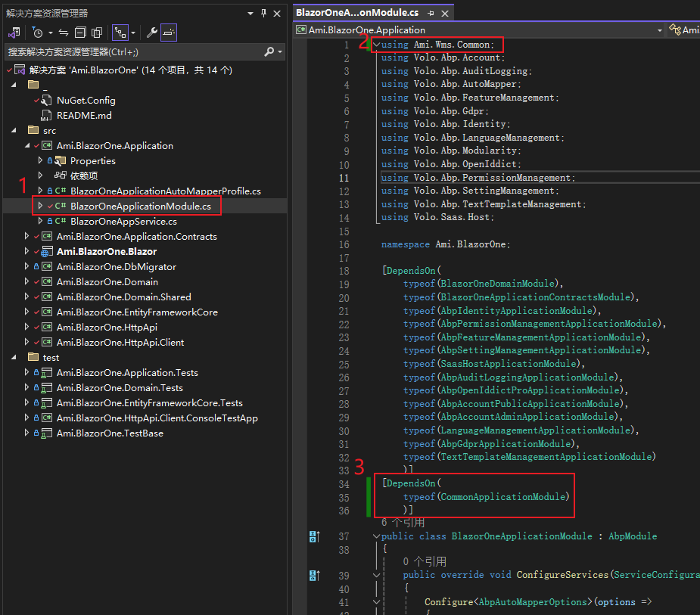This screenshot has width=700, height=615.
Task: Toggle the file nesting view button
Action: [x=120, y=33]
